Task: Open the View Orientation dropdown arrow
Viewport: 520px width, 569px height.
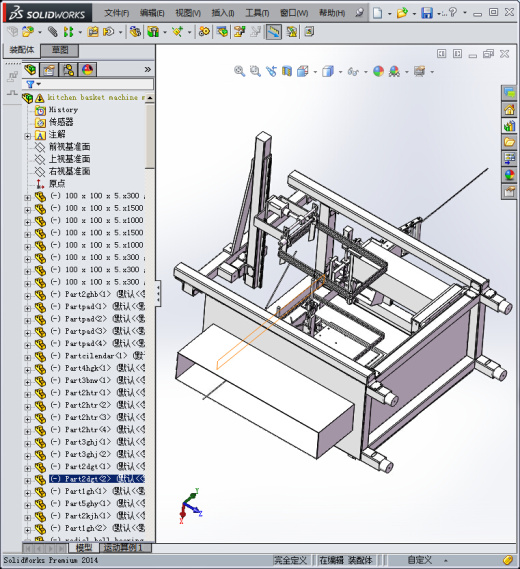Action: point(315,72)
